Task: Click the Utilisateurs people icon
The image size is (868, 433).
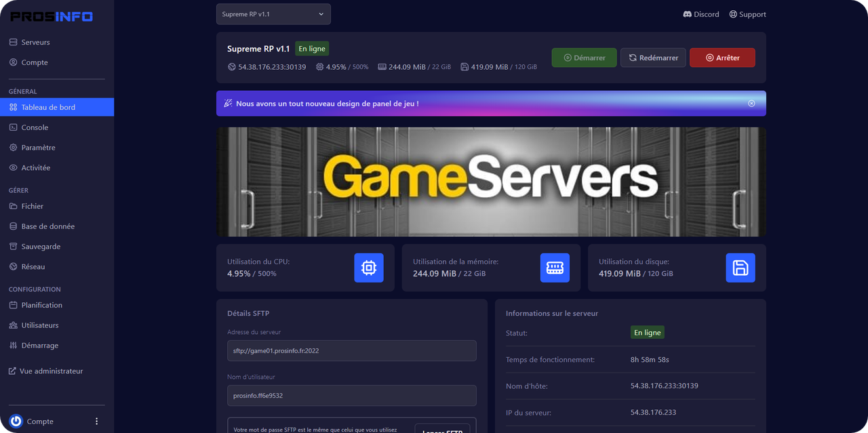Action: (14, 325)
